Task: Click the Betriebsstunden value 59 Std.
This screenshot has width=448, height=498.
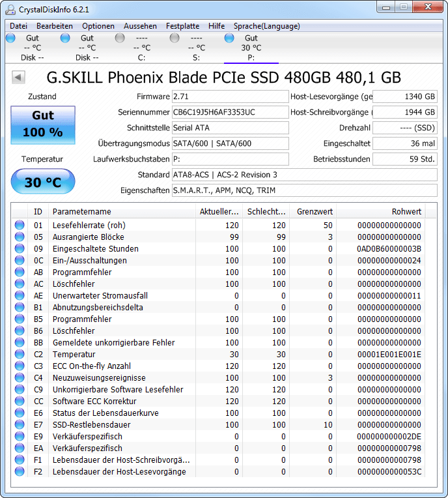Action: 405,159
